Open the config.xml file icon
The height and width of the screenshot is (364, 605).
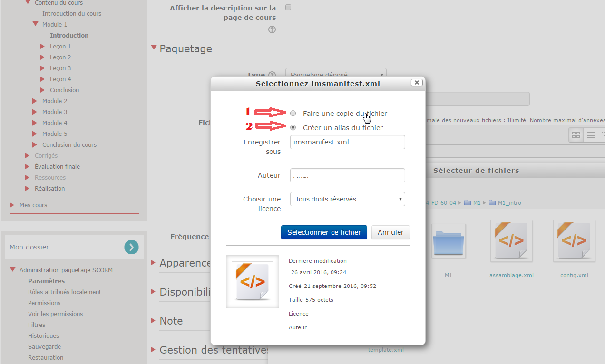574,241
